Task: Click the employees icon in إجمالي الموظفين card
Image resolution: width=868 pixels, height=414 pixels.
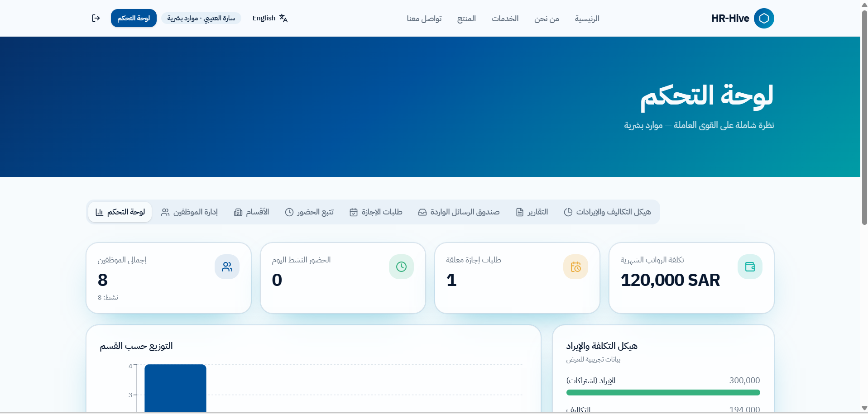Action: click(x=227, y=267)
